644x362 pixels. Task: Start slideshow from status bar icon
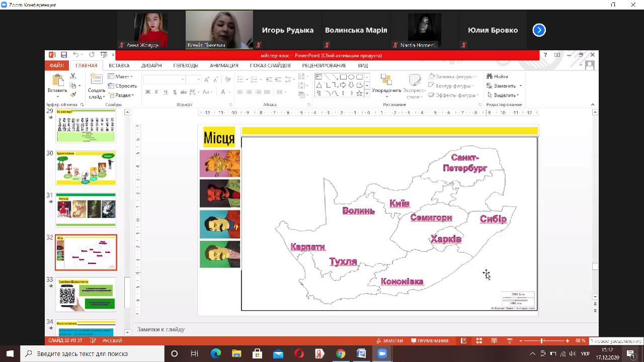click(x=509, y=341)
